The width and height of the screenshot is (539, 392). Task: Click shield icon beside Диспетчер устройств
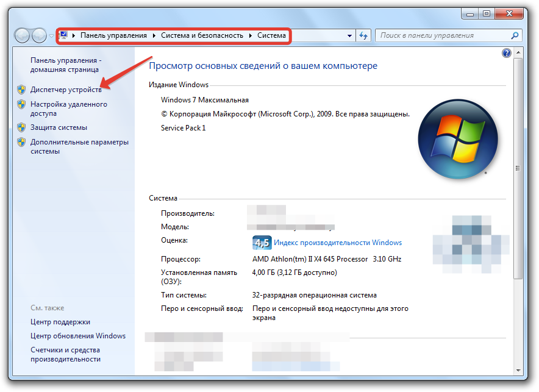(x=21, y=90)
